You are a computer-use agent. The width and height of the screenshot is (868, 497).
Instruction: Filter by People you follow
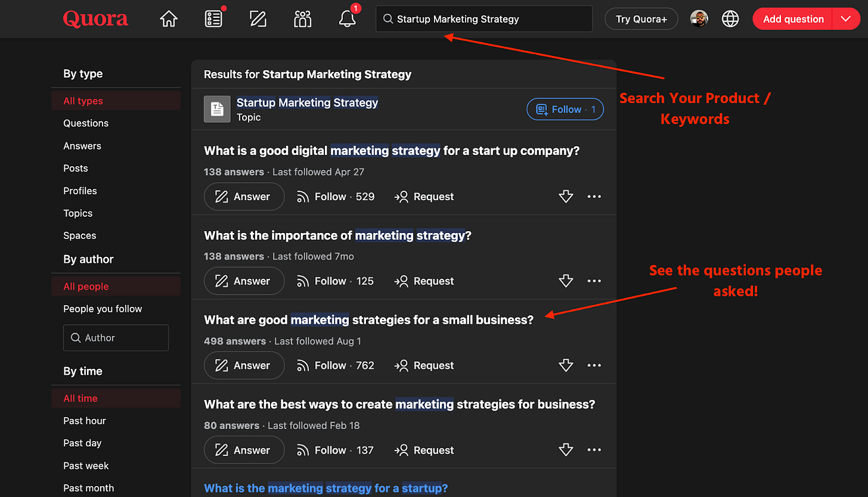tap(103, 309)
